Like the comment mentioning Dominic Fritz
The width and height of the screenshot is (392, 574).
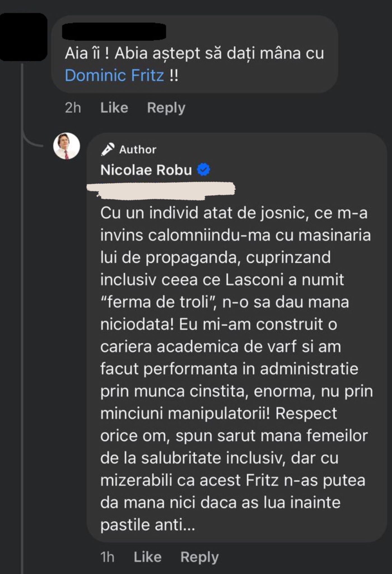click(x=114, y=108)
